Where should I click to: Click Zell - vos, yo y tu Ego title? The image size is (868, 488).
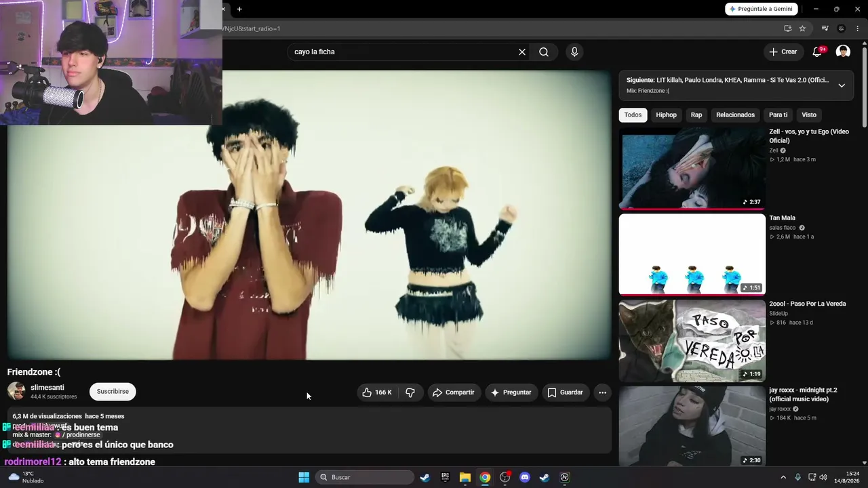coord(809,136)
